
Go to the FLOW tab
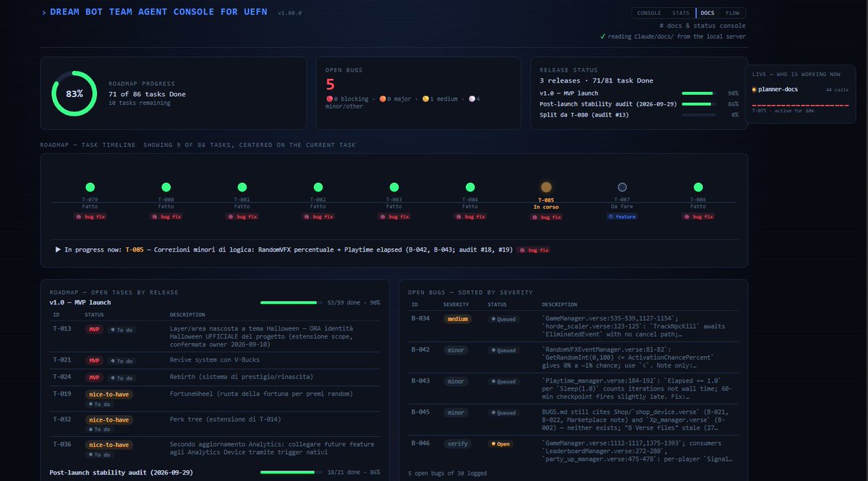tap(733, 13)
